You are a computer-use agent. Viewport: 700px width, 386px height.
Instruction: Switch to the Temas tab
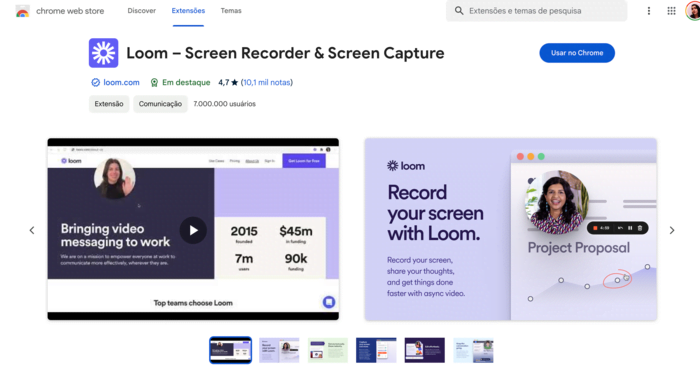[x=231, y=11]
